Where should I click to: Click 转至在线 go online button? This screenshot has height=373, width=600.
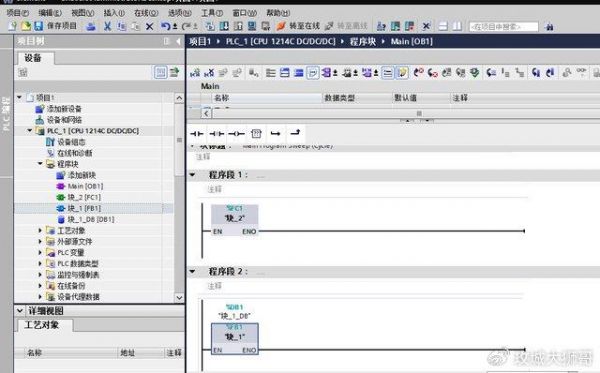[298, 26]
